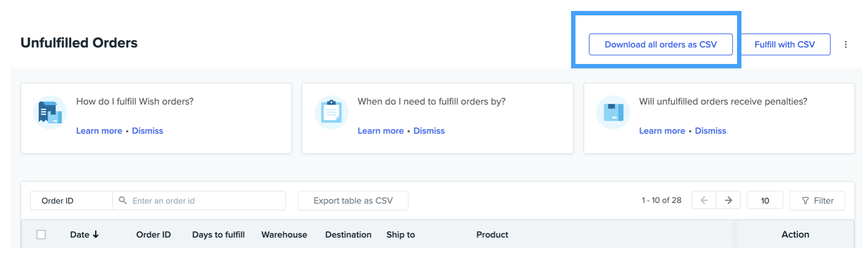868x255 pixels.
Task: Dismiss the unfulfilled orders penalties card
Action: (x=710, y=131)
